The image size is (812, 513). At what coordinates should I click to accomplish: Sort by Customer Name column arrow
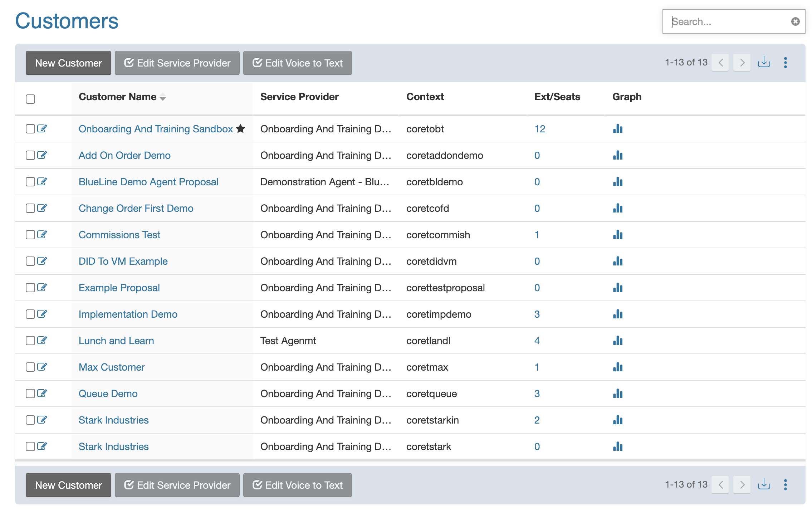point(163,97)
